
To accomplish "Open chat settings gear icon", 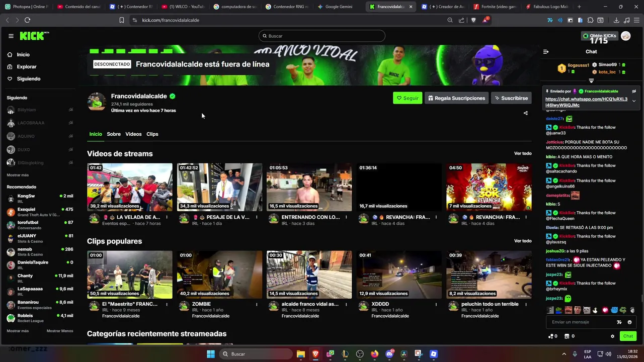I will [612, 336].
